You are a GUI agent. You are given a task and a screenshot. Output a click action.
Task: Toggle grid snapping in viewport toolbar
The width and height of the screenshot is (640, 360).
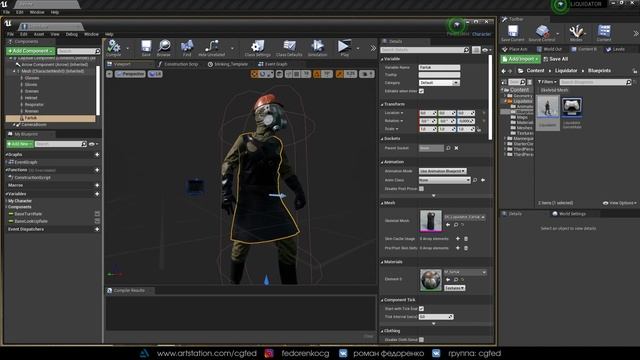click(x=296, y=74)
